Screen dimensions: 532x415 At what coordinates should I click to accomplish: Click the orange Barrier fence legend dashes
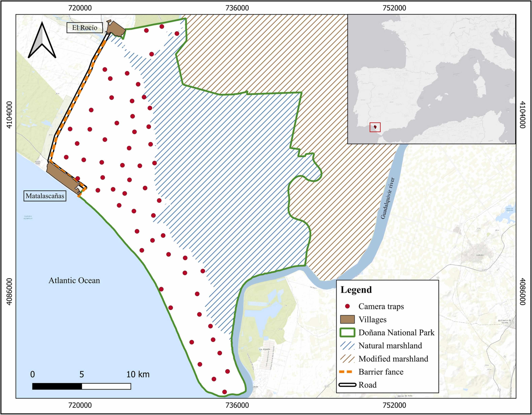pyautogui.click(x=346, y=372)
